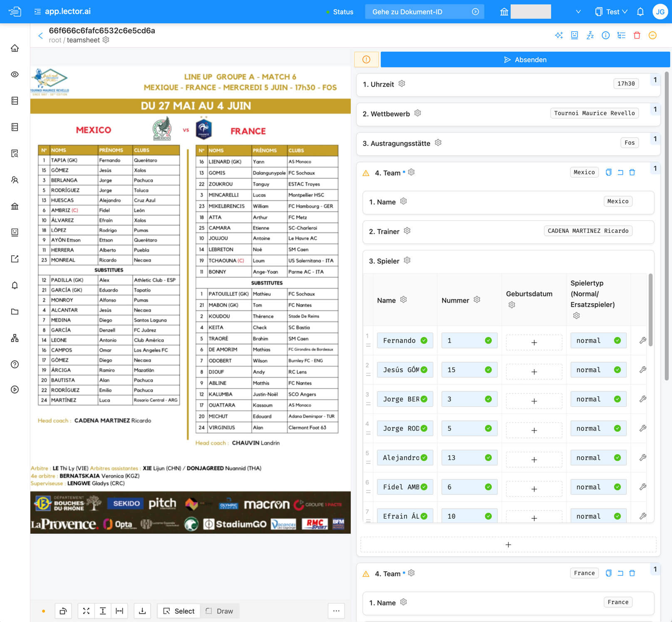Viewport: 672px width, 622px height.
Task: Open the document info icon
Action: 605,35
